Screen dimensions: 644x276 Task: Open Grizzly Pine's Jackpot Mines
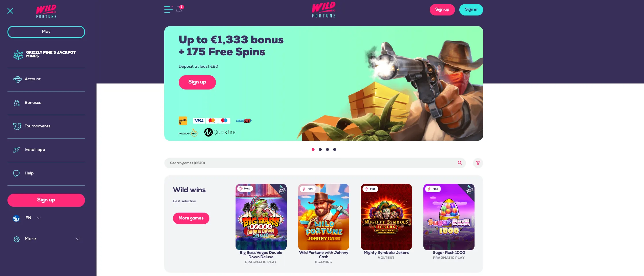[46, 54]
